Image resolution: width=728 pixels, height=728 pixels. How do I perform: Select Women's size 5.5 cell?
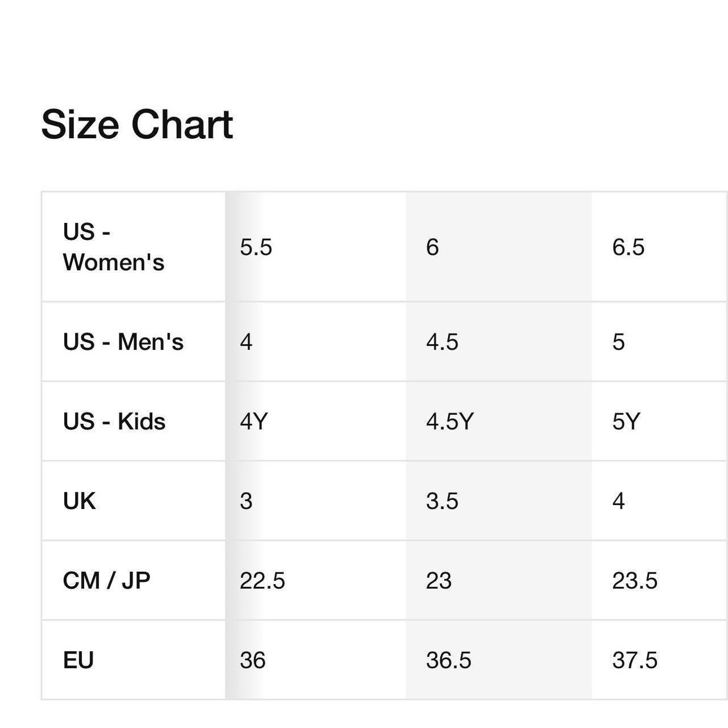316,247
